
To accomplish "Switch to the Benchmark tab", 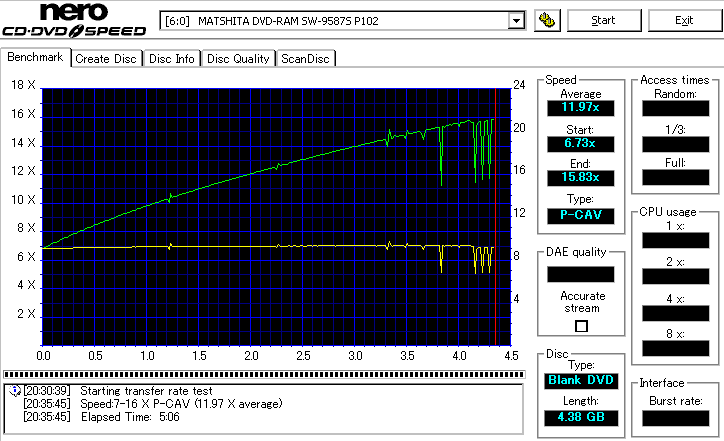I will click(36, 58).
